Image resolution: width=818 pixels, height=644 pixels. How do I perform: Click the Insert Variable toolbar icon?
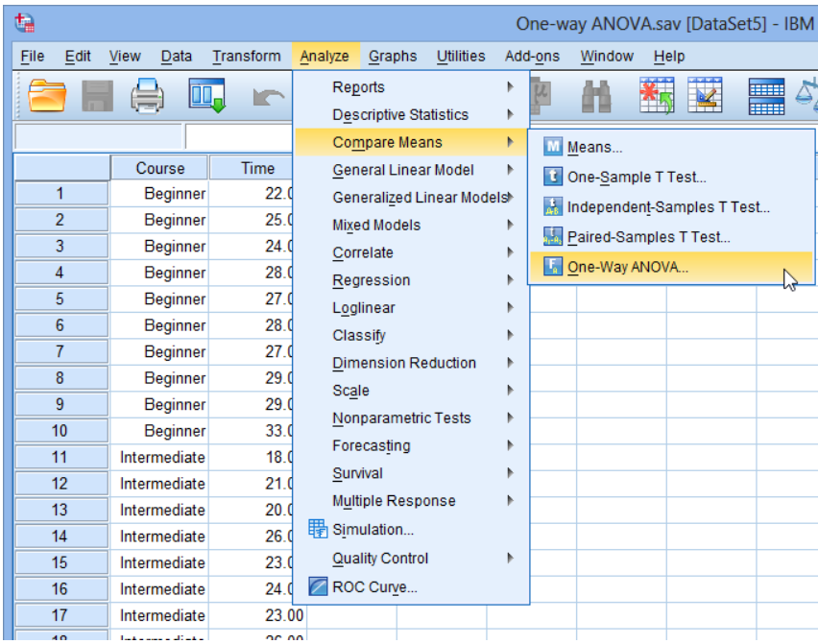[x=705, y=95]
